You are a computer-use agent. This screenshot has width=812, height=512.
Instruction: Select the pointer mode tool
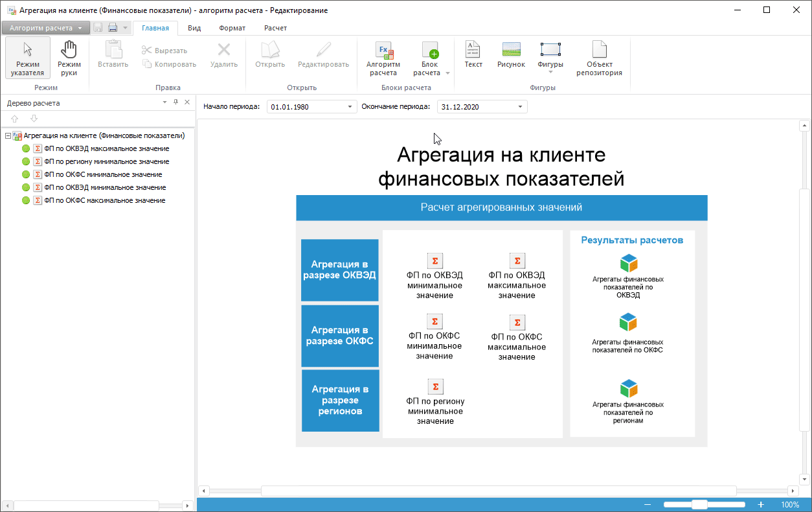[x=27, y=57]
